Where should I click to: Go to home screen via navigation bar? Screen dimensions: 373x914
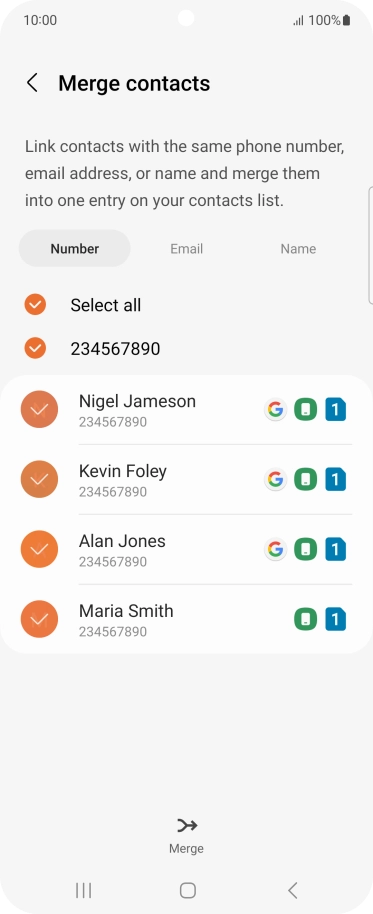point(187,890)
